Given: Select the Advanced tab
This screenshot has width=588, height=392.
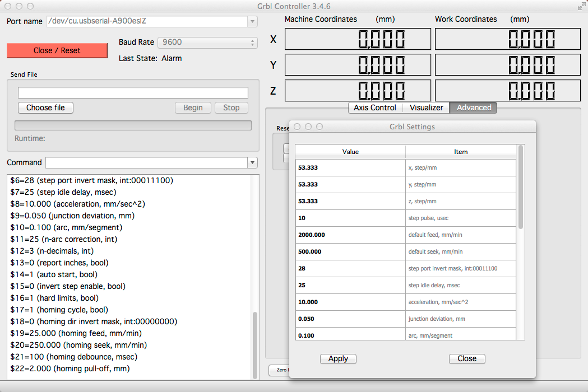Looking at the screenshot, I should pos(474,108).
